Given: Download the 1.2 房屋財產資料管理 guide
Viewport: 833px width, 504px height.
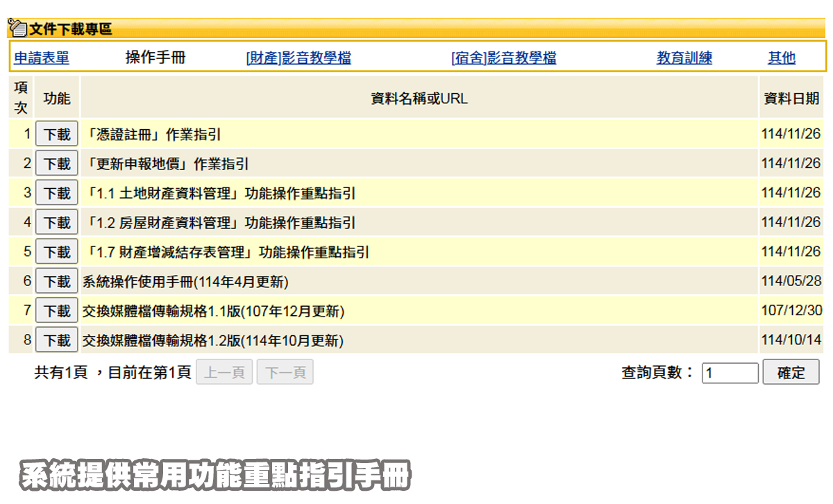Looking at the screenshot, I should pos(57,223).
